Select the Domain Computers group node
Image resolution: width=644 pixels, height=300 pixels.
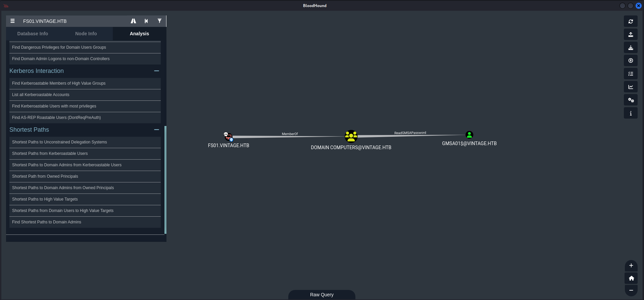tap(351, 136)
